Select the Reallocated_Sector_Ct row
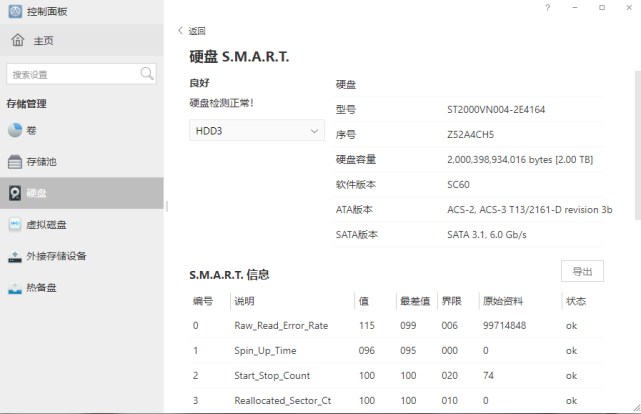641x414 pixels. pos(396,401)
